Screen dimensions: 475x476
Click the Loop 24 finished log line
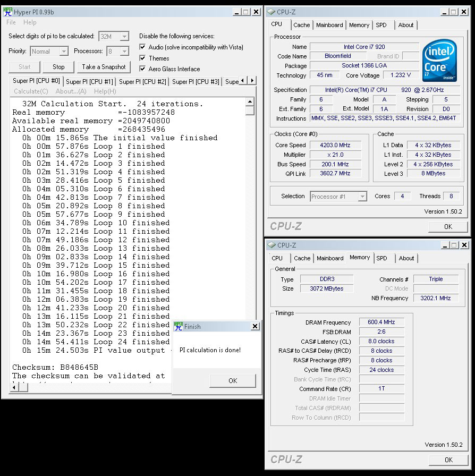click(x=96, y=342)
